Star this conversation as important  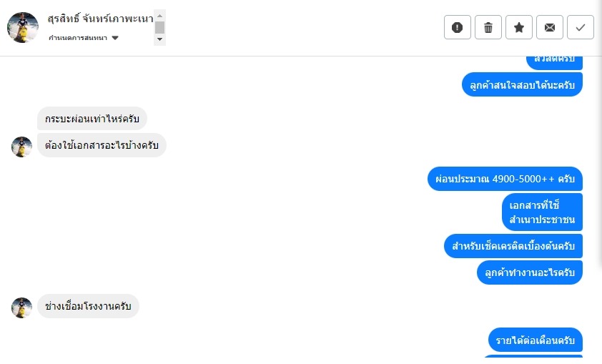click(x=519, y=27)
